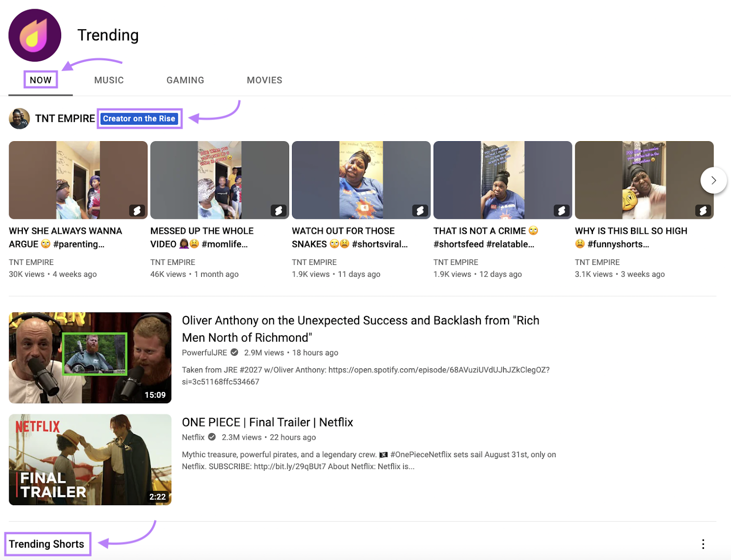Open the TNT EMPIRE channel name heading

tap(65, 118)
